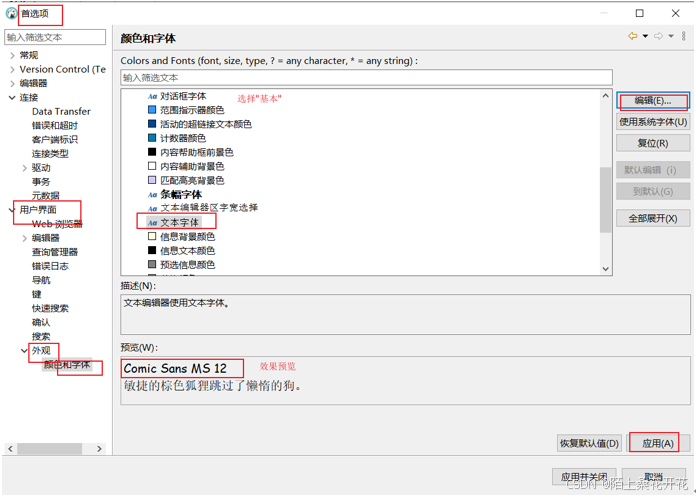The width and height of the screenshot is (696, 498).
Task: Open the forward history dropdown arrow
Action: pyautogui.click(x=671, y=36)
